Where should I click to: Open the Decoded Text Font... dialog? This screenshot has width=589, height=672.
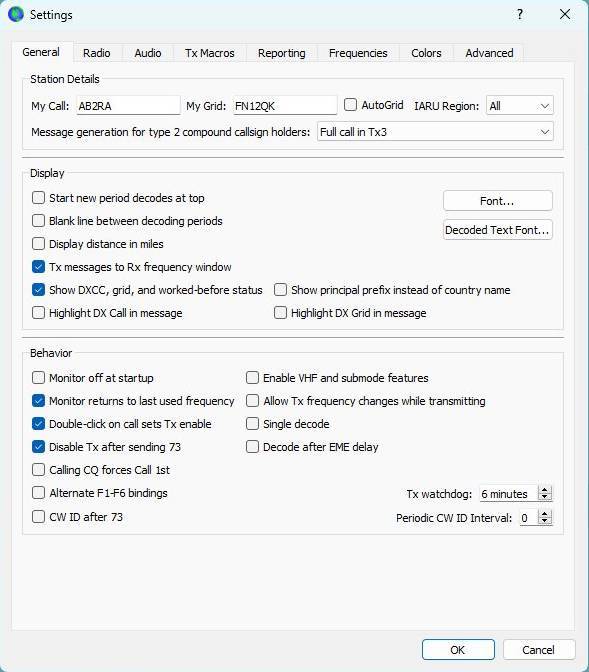coord(497,230)
